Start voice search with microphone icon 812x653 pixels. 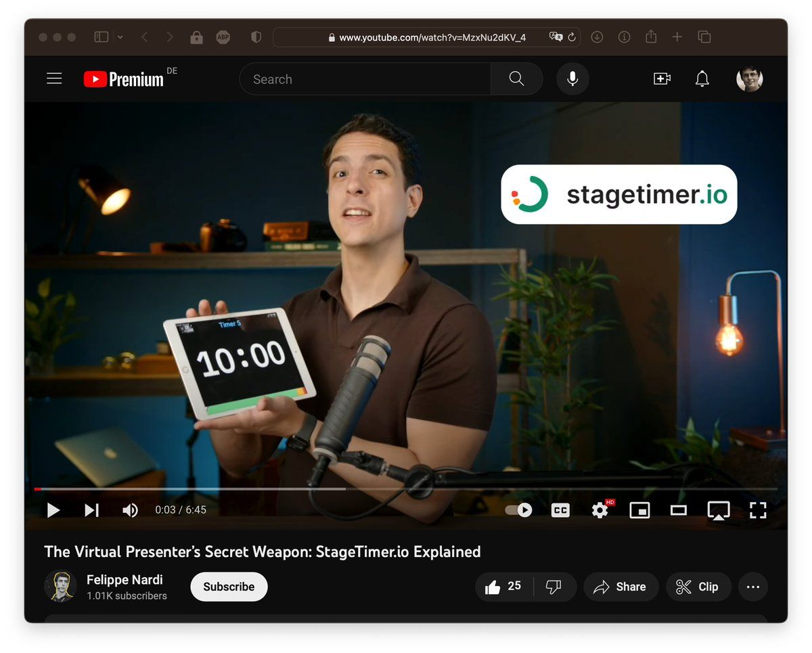click(x=572, y=79)
